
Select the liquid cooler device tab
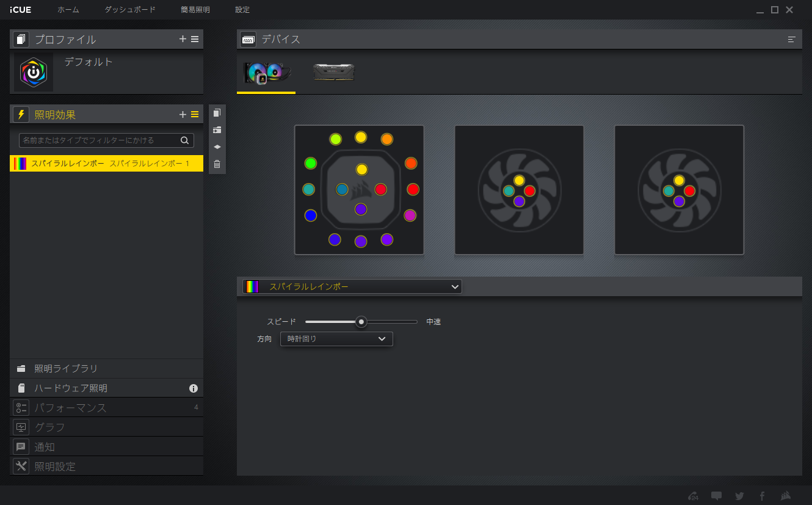[266, 73]
